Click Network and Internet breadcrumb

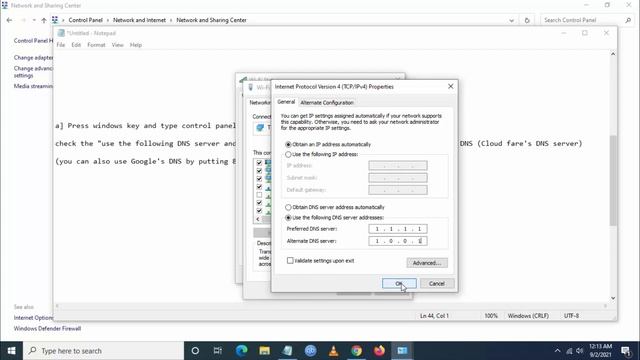(139, 20)
